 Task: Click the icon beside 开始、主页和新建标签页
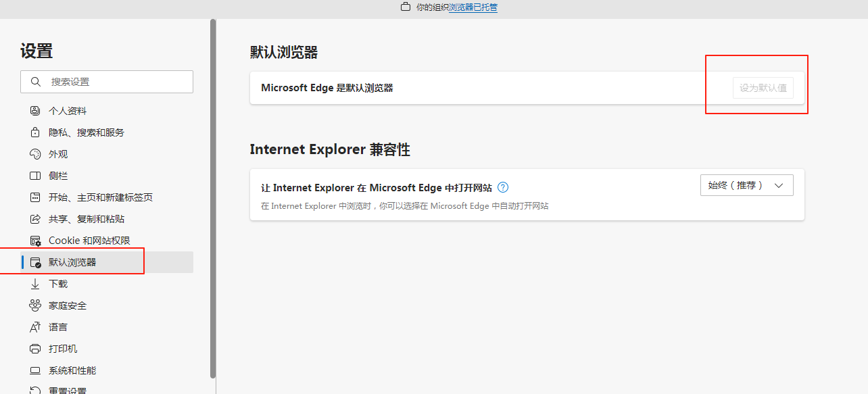(x=36, y=197)
